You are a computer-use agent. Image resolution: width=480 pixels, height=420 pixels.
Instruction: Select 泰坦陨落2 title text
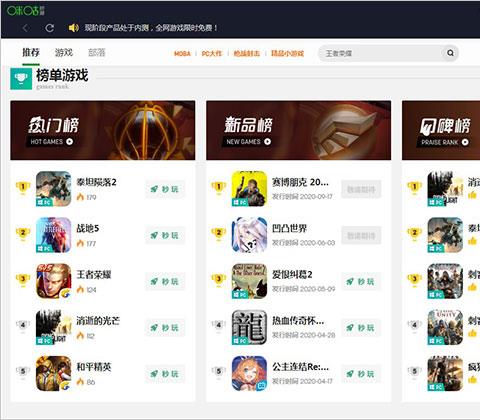[96, 182]
